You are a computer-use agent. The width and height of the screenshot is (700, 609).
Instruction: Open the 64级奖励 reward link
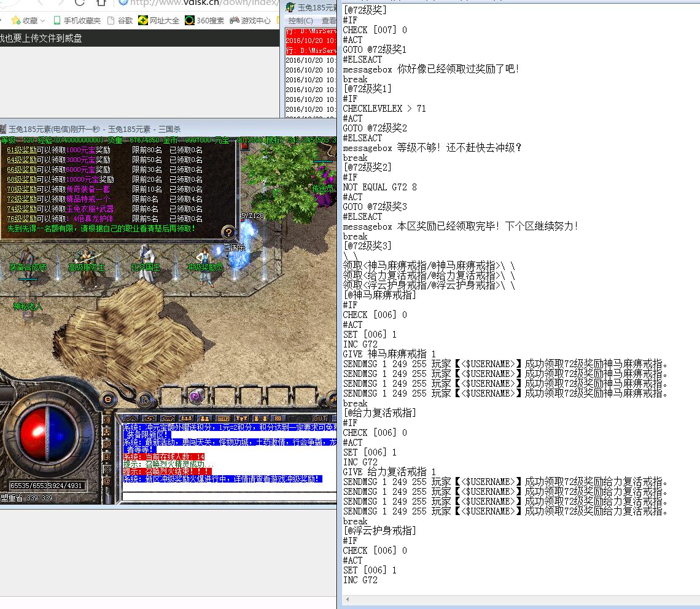[21, 160]
